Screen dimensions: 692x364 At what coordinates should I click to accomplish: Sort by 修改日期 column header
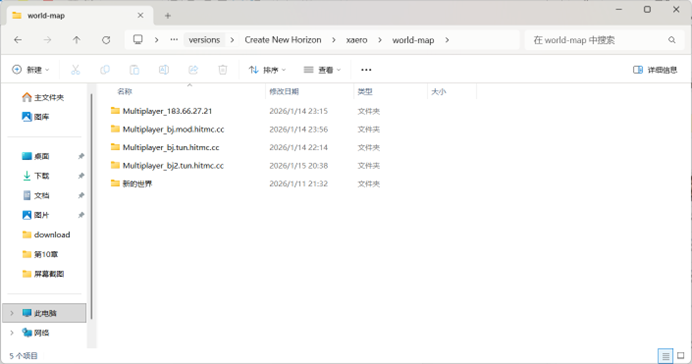click(284, 91)
